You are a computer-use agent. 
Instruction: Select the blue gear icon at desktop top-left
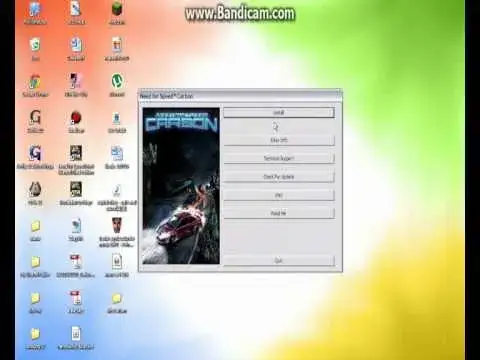pyautogui.click(x=35, y=10)
